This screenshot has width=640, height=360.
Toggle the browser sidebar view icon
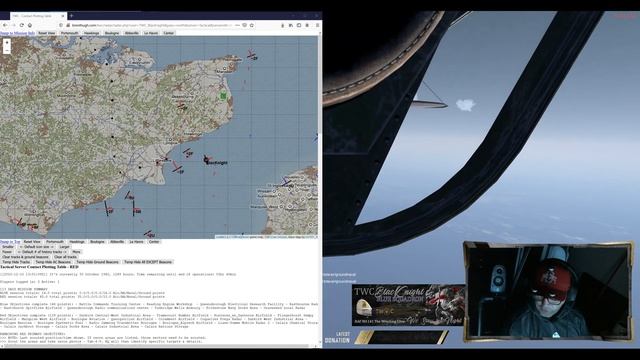pyautogui.click(x=299, y=25)
